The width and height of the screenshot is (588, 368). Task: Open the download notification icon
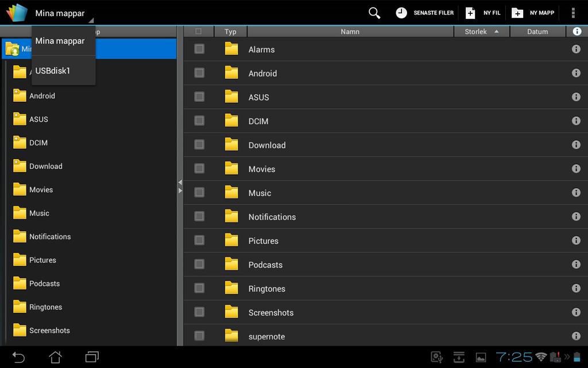[459, 357]
